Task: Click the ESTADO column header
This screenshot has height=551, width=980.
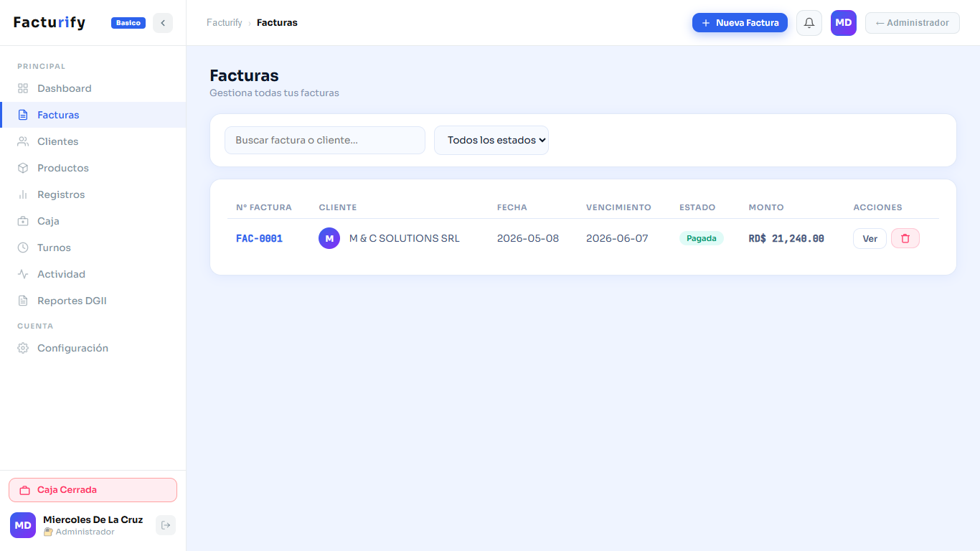Action: point(697,207)
